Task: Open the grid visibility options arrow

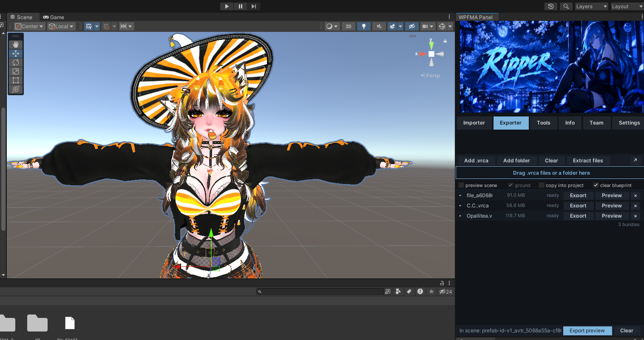Action: pyautogui.click(x=97, y=26)
